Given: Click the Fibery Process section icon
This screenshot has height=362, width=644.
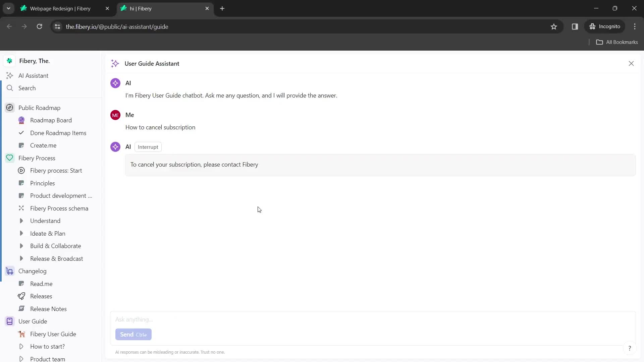Looking at the screenshot, I should 10,158.
